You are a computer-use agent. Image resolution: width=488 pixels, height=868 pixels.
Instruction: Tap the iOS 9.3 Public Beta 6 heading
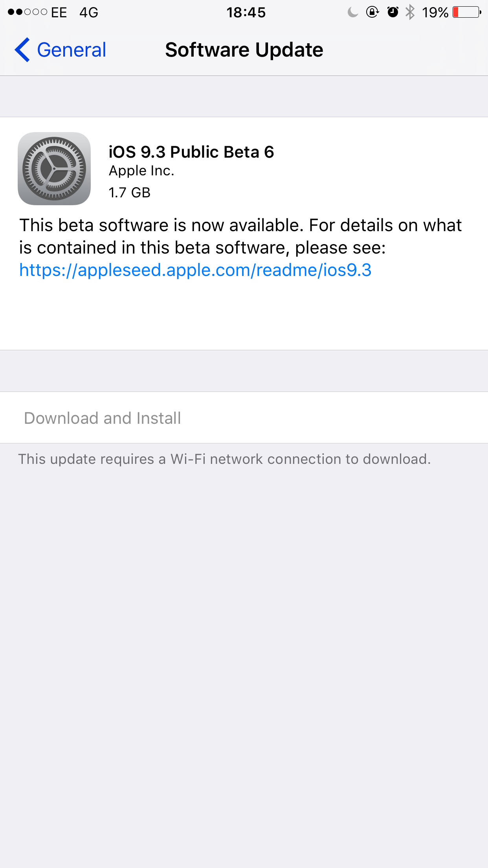191,152
